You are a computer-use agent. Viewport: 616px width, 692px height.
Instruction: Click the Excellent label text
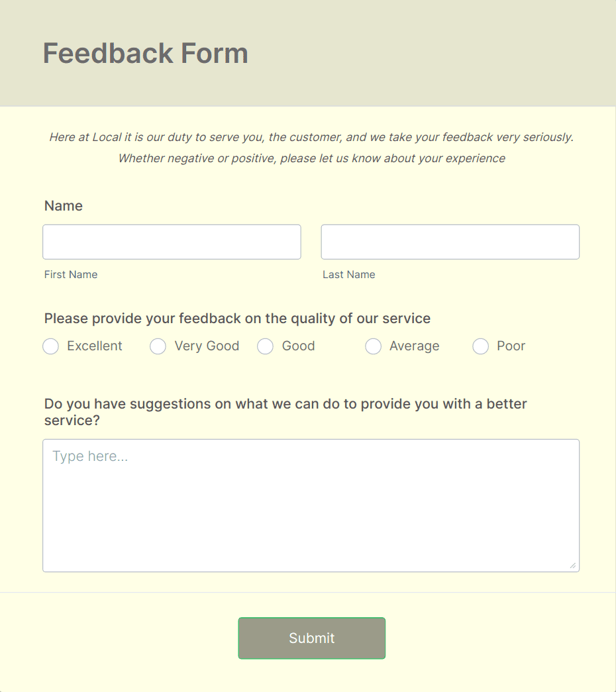click(94, 346)
